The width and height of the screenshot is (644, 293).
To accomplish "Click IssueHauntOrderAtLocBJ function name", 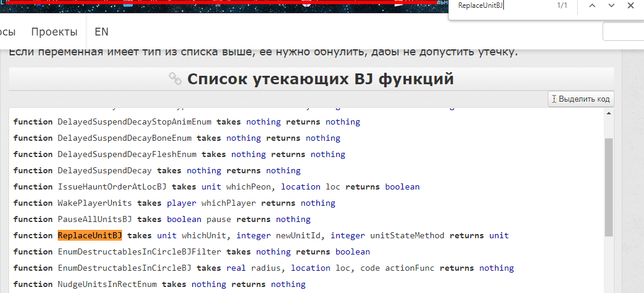I will pyautogui.click(x=112, y=187).
